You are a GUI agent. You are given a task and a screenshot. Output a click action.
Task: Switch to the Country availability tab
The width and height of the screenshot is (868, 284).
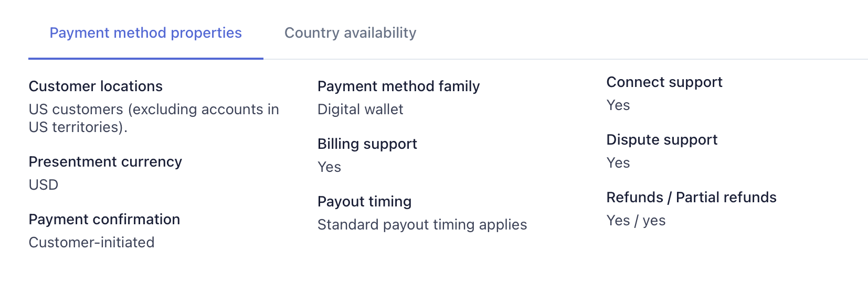[x=350, y=33]
